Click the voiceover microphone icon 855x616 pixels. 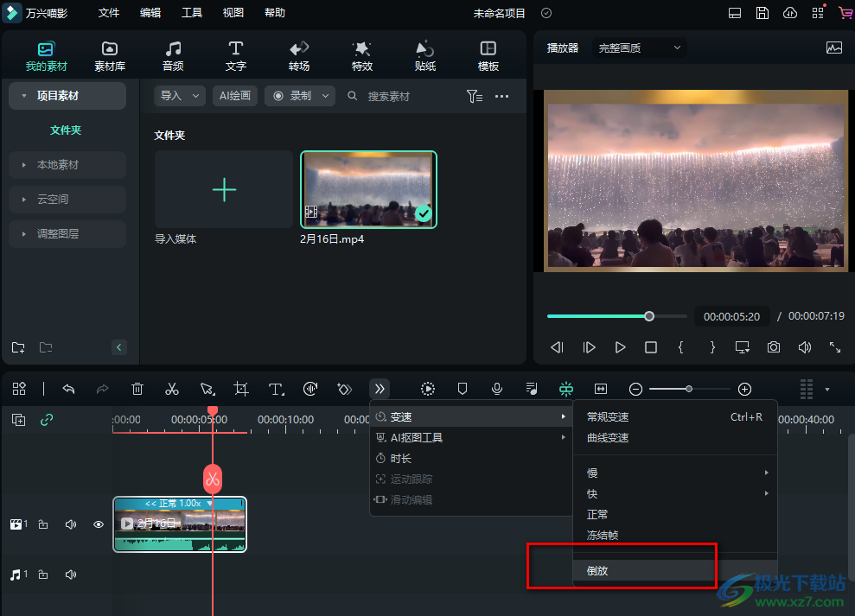click(x=497, y=390)
